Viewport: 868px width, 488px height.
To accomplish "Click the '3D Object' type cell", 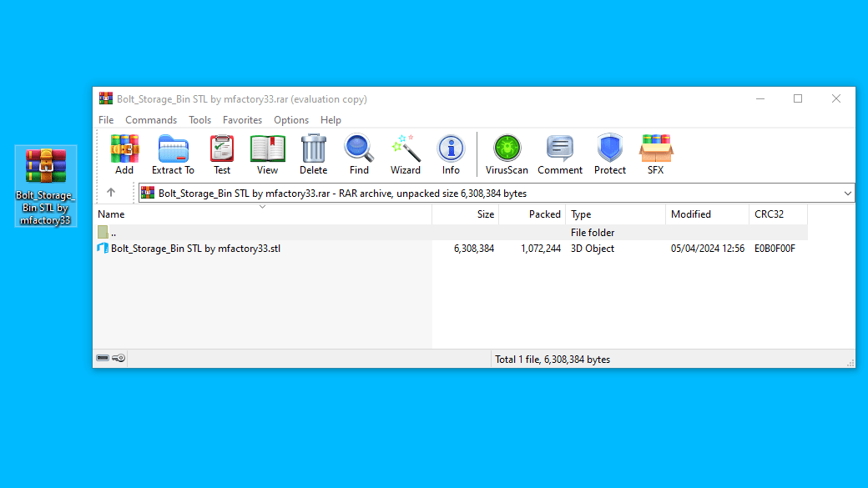I will point(593,249).
